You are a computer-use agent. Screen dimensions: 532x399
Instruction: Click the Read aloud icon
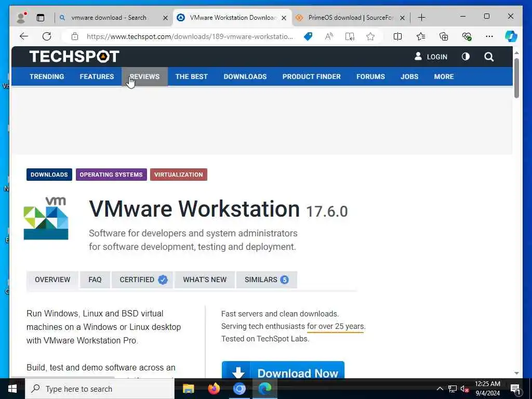point(329,36)
